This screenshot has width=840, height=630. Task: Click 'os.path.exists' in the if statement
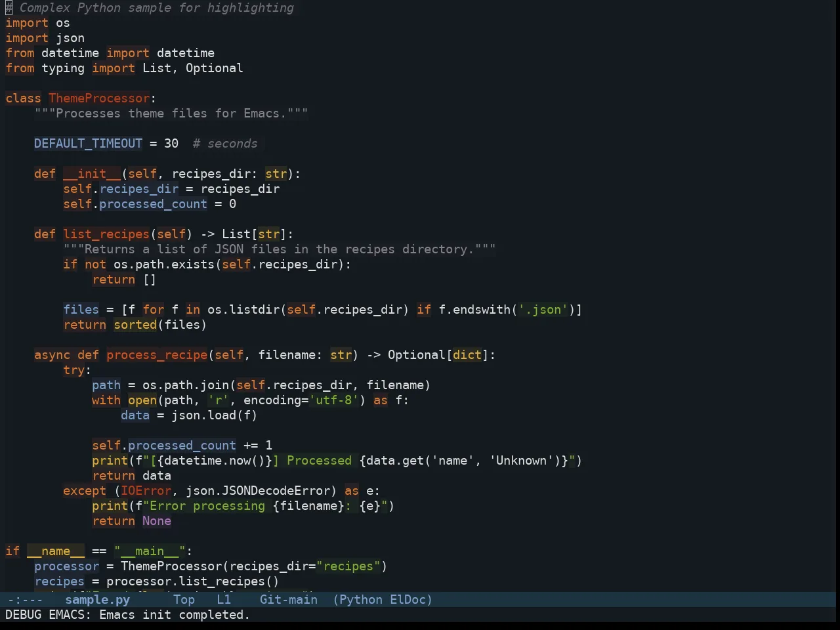(164, 264)
